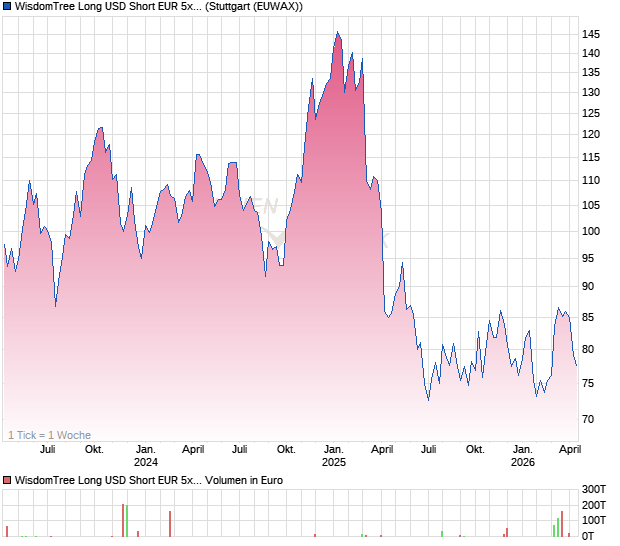Viewport: 620px width, 546px height.
Task: Click the 110 price axis label
Action: pos(591,180)
